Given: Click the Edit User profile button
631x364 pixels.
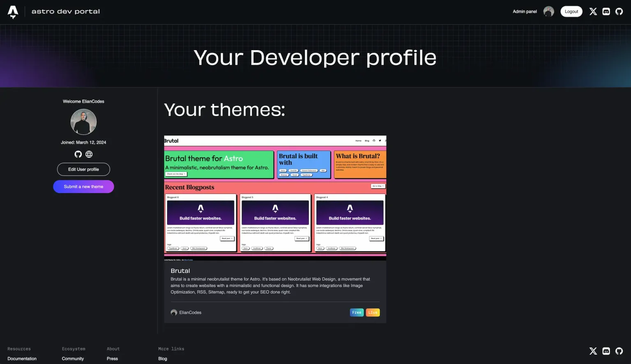Looking at the screenshot, I should 83,169.
